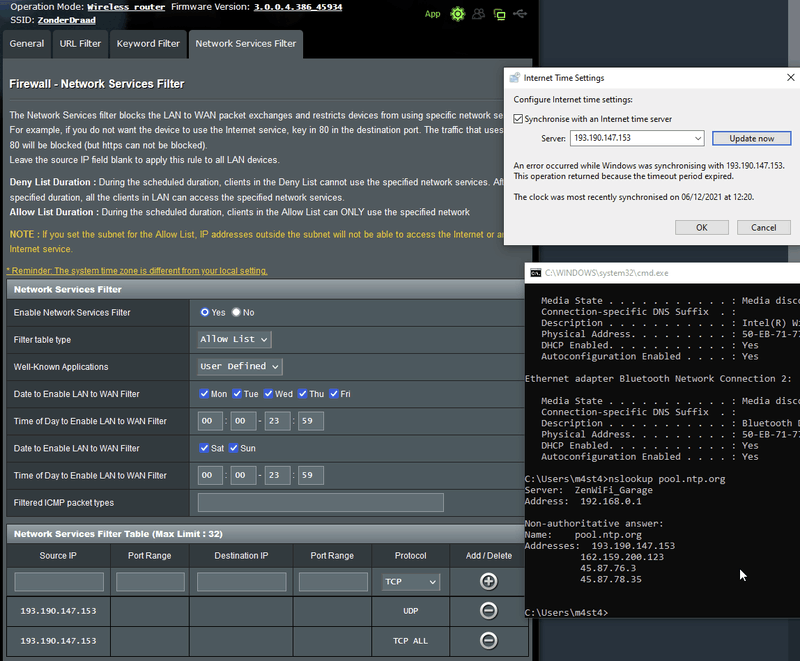Viewport: 800px width, 661px height.
Task: Click Cancel in Internet Time Settings
Action: pos(763,227)
